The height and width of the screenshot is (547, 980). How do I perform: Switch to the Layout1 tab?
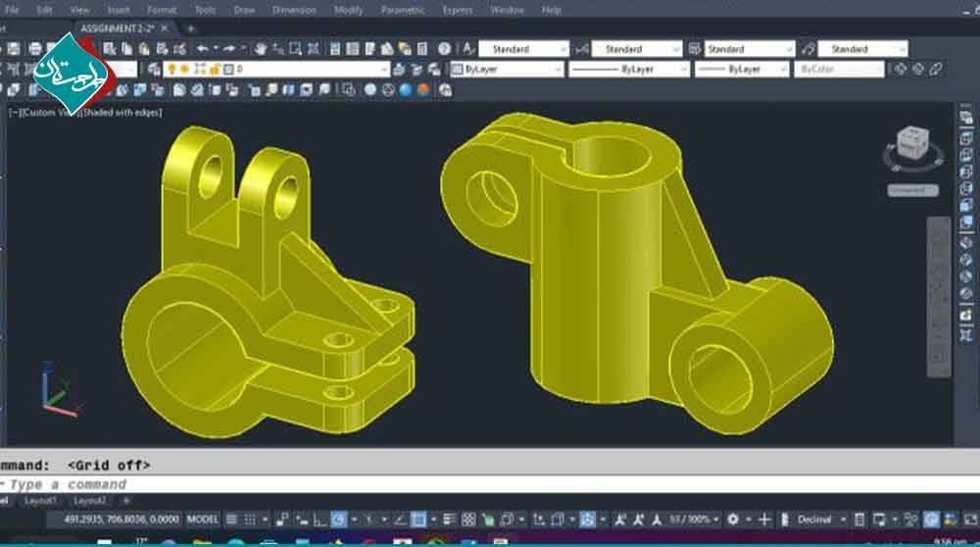(40, 501)
